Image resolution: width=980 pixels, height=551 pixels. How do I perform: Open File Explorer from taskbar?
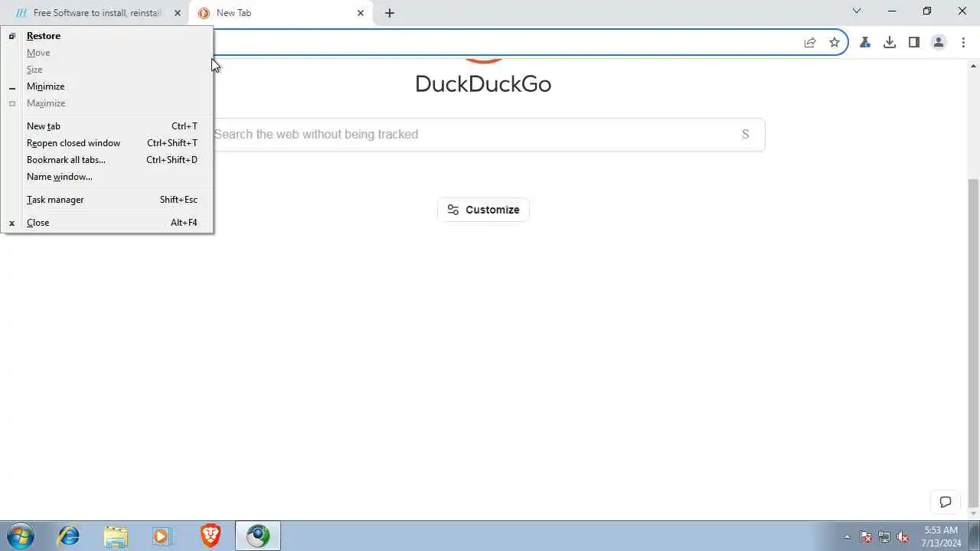[x=116, y=536]
